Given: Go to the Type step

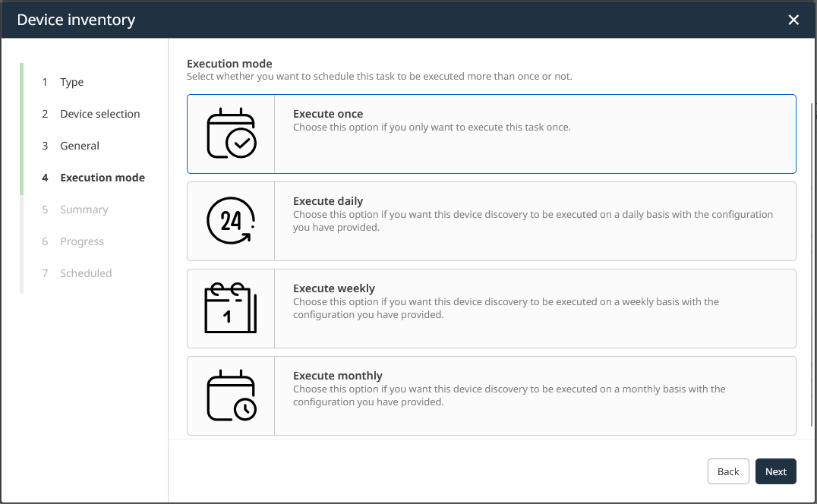Looking at the screenshot, I should (x=72, y=82).
